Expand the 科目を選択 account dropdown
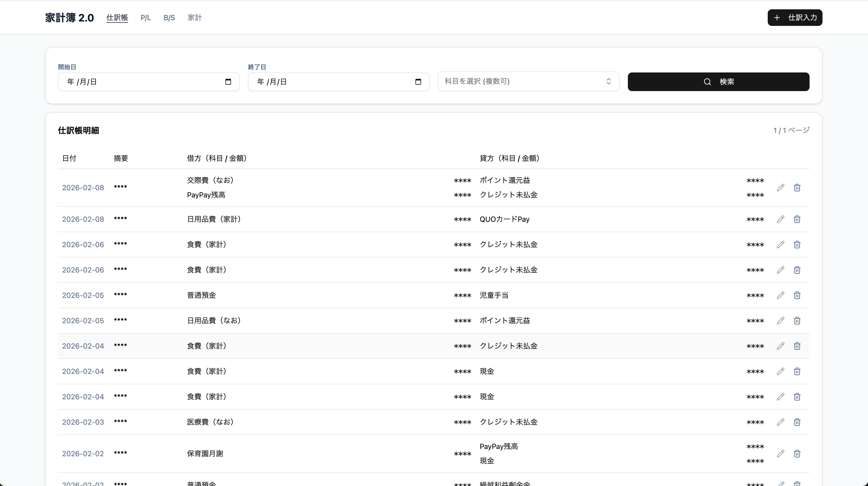 pos(528,81)
